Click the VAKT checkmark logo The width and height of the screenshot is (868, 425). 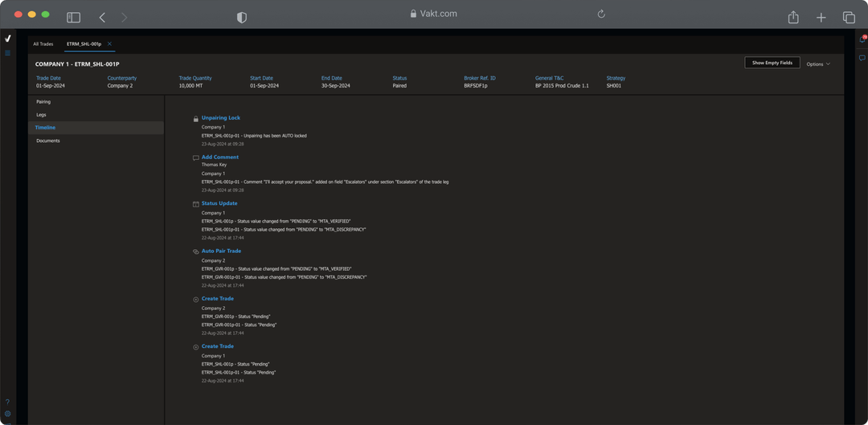pos(7,39)
